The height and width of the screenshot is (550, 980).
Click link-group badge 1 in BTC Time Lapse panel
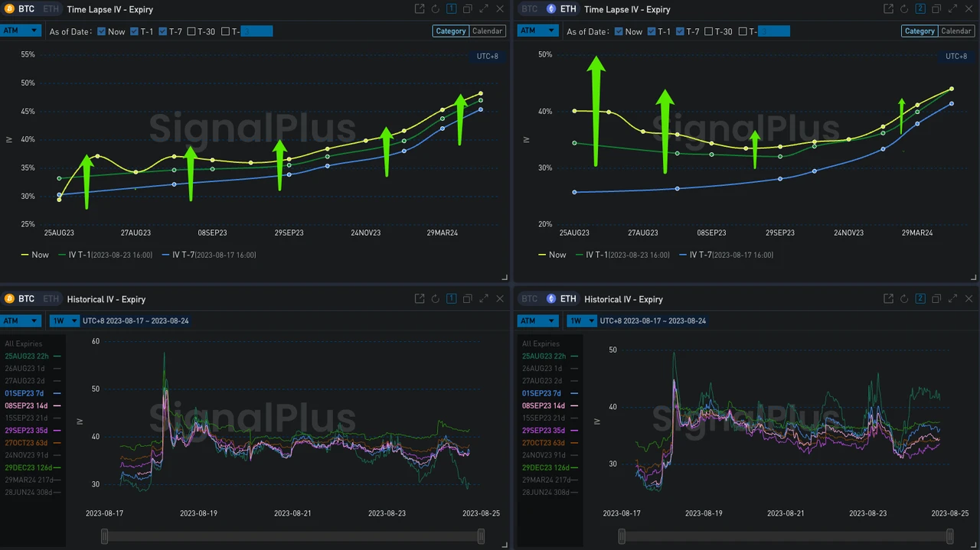pos(451,9)
